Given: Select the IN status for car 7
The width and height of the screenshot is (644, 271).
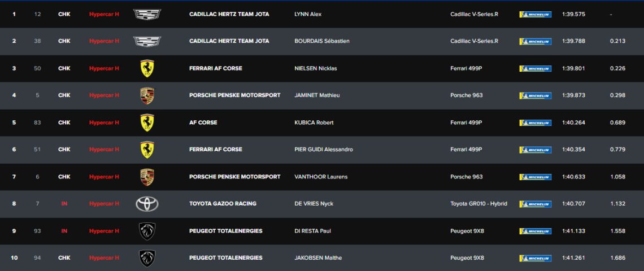Looking at the screenshot, I should 64,204.
